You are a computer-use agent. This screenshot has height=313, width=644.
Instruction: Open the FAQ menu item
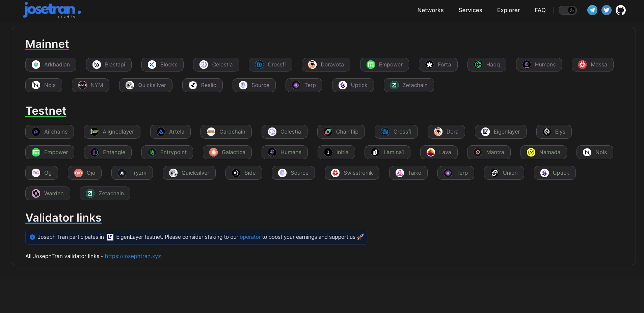pyautogui.click(x=540, y=10)
